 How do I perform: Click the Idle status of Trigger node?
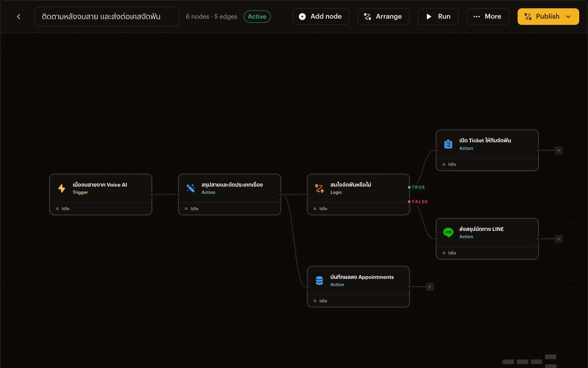tap(63, 209)
